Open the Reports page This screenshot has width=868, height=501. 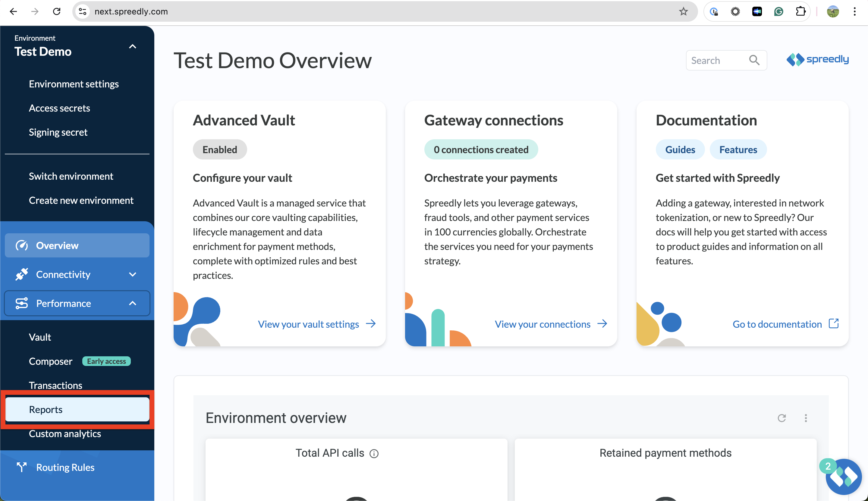(77, 409)
